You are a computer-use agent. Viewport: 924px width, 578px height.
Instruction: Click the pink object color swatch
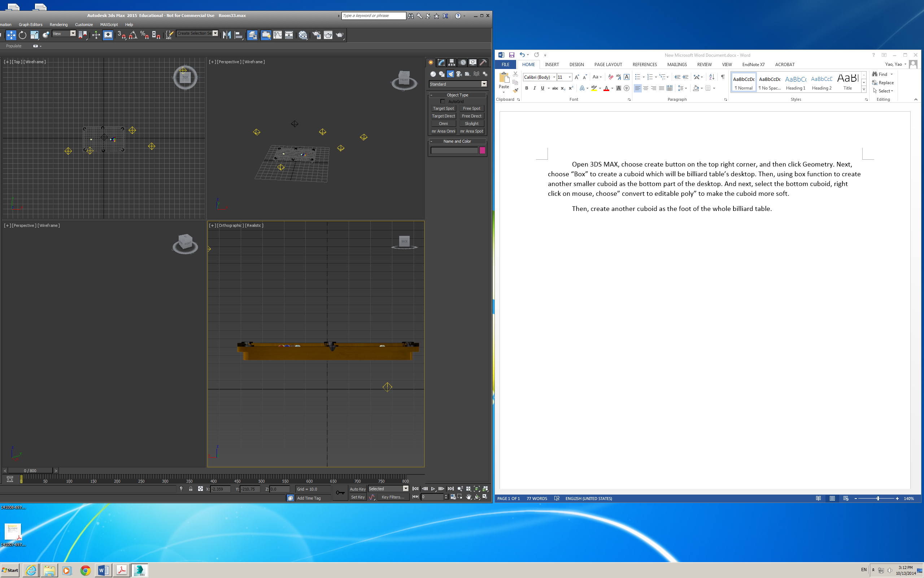click(x=482, y=150)
